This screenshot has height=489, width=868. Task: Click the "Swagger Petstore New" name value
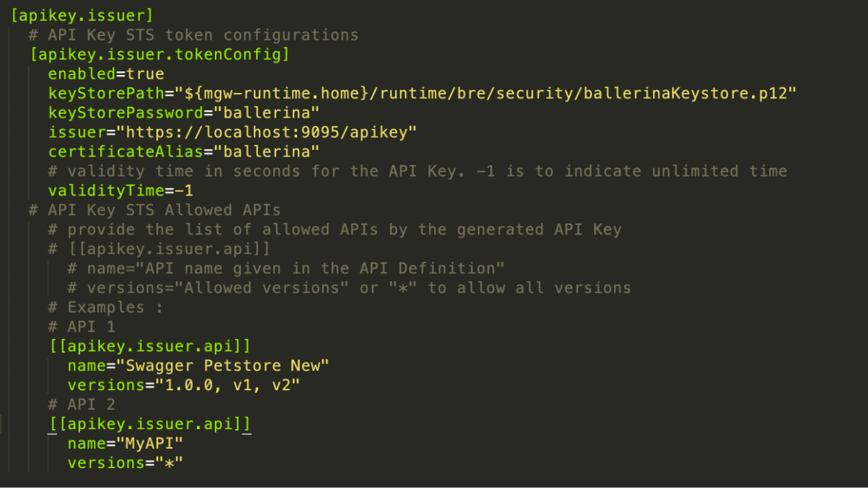coord(227,366)
